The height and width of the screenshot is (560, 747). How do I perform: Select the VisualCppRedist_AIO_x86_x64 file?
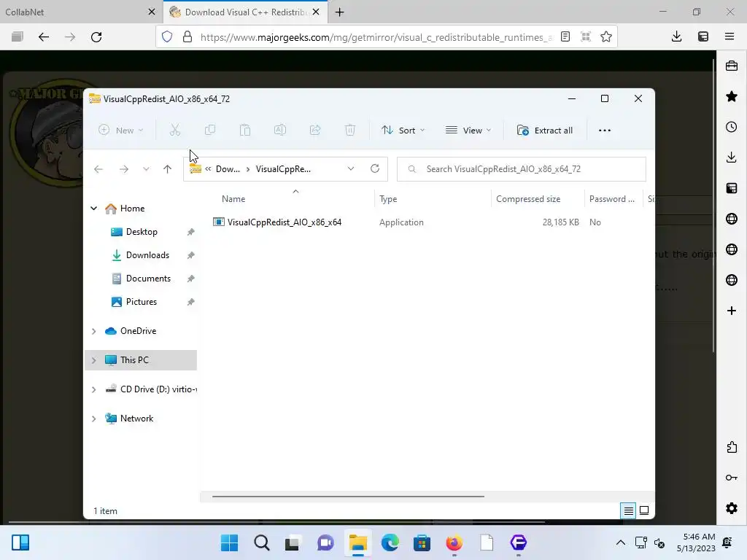[285, 222]
